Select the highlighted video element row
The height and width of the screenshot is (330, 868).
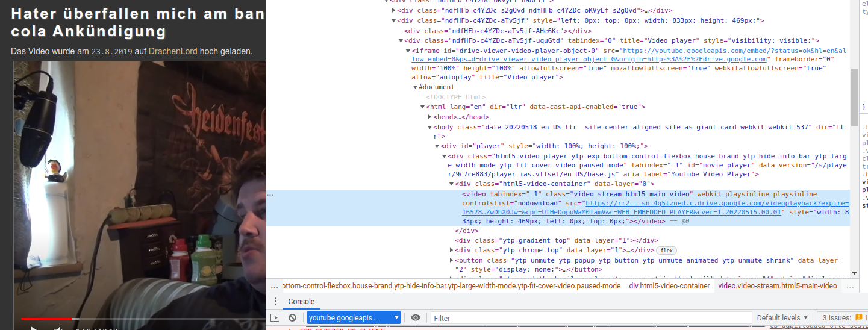(558, 208)
